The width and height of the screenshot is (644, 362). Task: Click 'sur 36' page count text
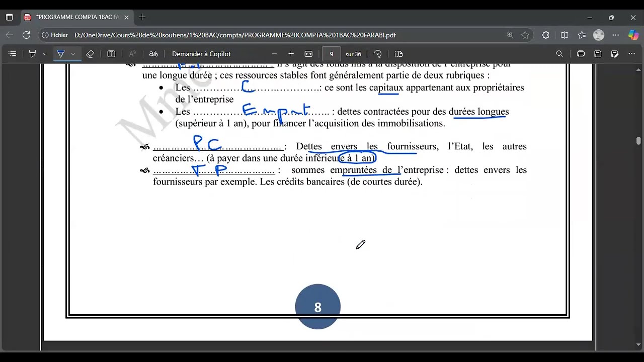[353, 54]
